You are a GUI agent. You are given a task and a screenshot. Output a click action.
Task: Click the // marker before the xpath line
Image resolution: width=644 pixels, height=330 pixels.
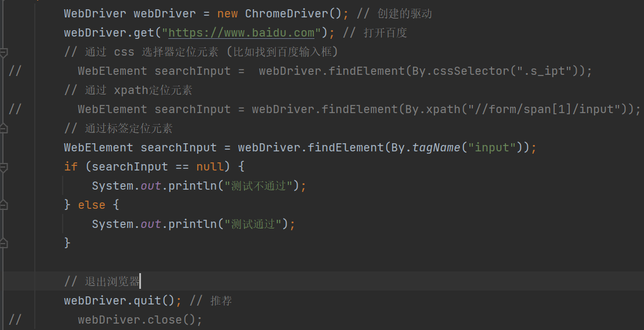click(15, 109)
